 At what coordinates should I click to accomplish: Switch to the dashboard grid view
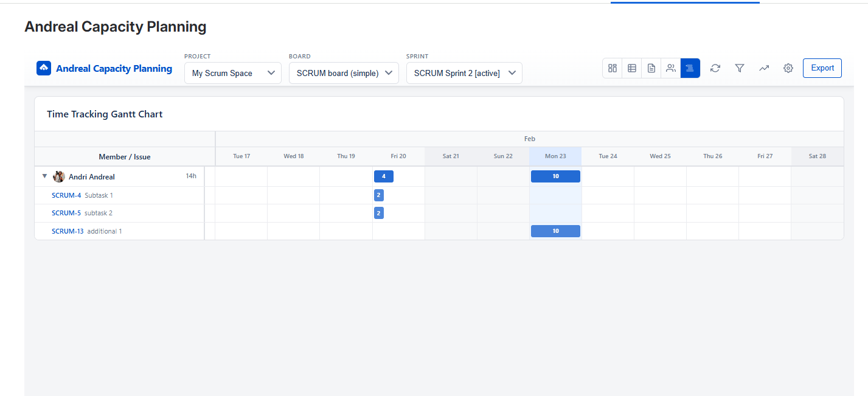point(613,68)
